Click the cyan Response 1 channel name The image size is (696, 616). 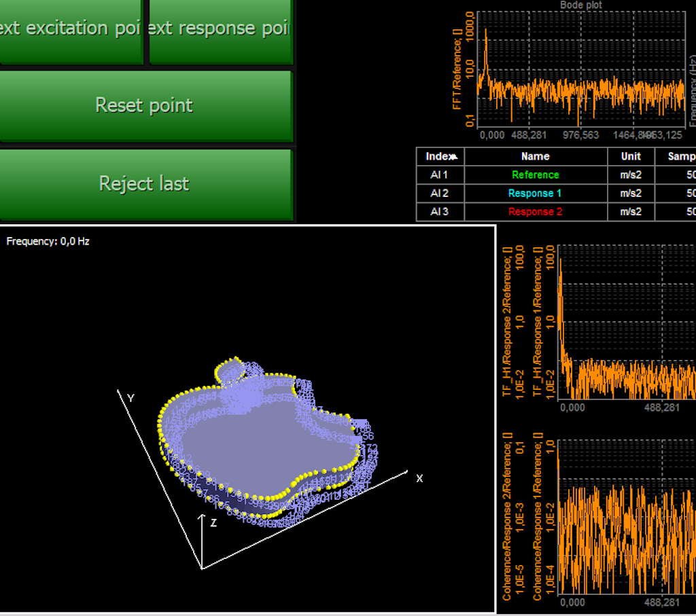pyautogui.click(x=535, y=194)
